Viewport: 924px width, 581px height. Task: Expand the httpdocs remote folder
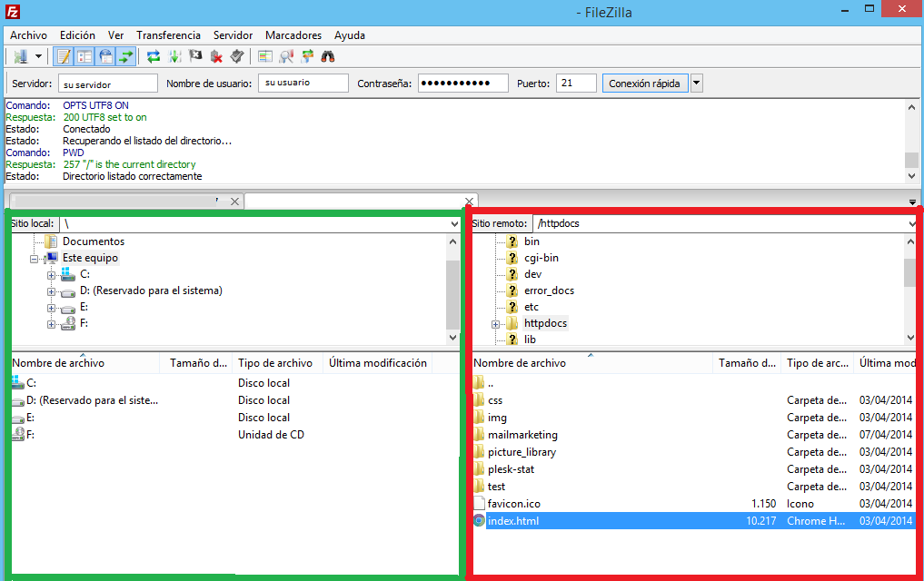coord(495,324)
